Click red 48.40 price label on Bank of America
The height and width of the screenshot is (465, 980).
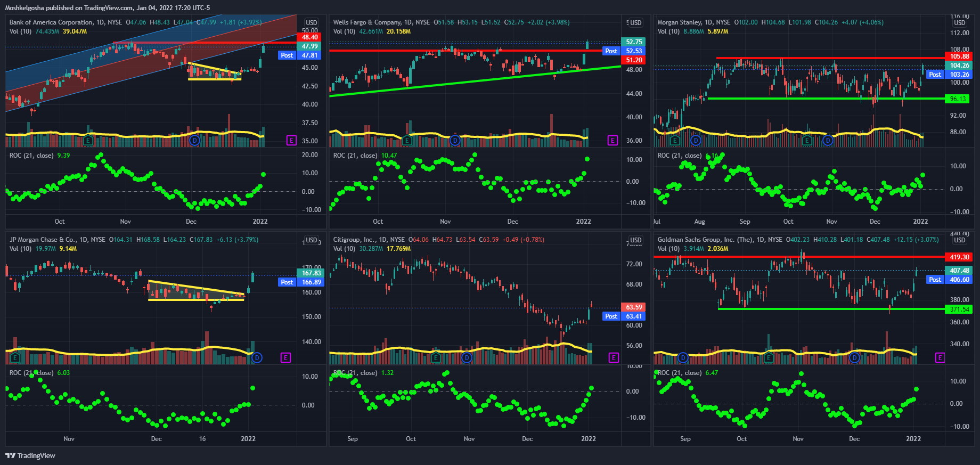(x=309, y=37)
